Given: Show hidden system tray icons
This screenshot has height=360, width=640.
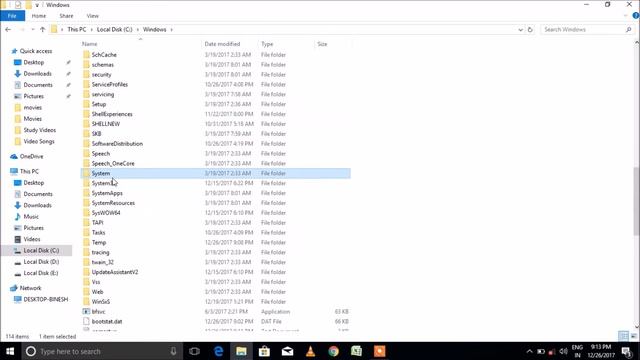Looking at the screenshot, I should [x=529, y=351].
